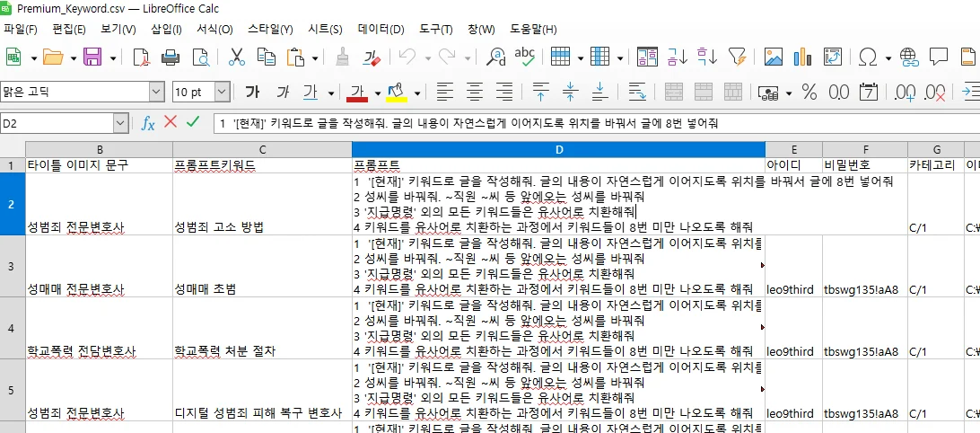This screenshot has width=980, height=433.
Task: Click the Cut scissors icon
Action: coord(237,57)
